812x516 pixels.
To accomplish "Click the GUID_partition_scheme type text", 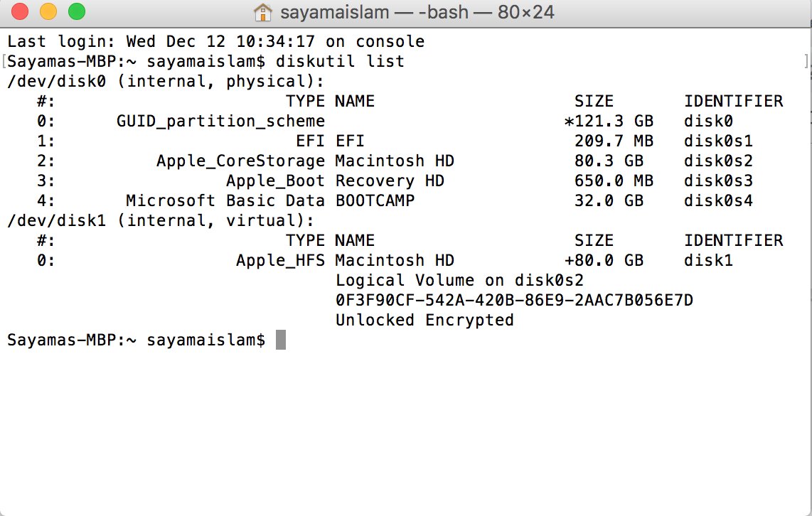I will (220, 122).
